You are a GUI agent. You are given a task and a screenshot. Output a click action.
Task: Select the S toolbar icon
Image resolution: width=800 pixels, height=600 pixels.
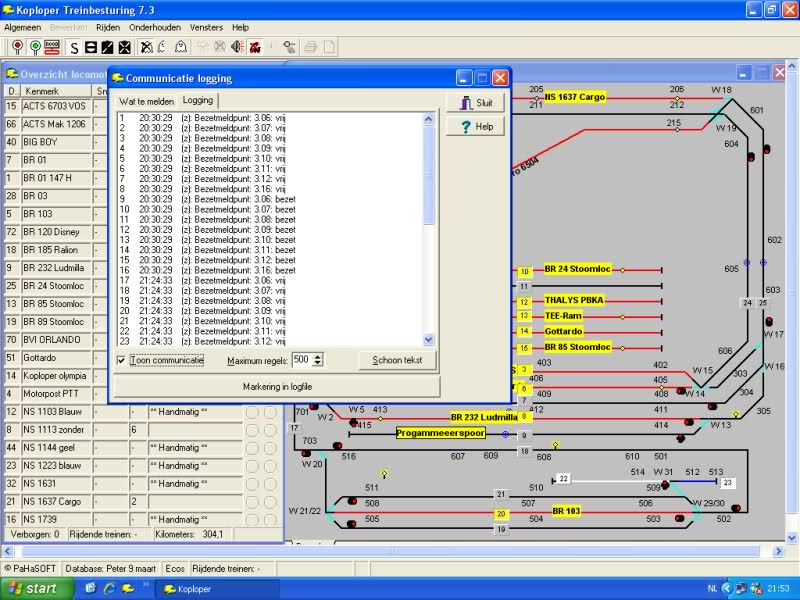(x=73, y=47)
